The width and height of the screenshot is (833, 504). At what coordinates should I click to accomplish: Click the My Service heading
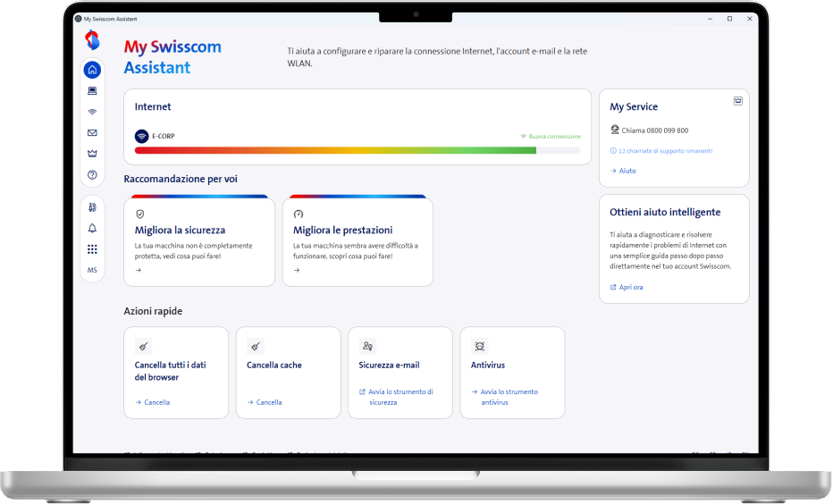(634, 106)
